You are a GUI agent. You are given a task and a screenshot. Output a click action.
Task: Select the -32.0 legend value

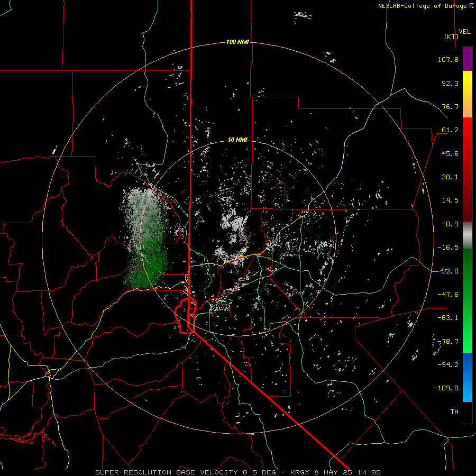tap(448, 271)
